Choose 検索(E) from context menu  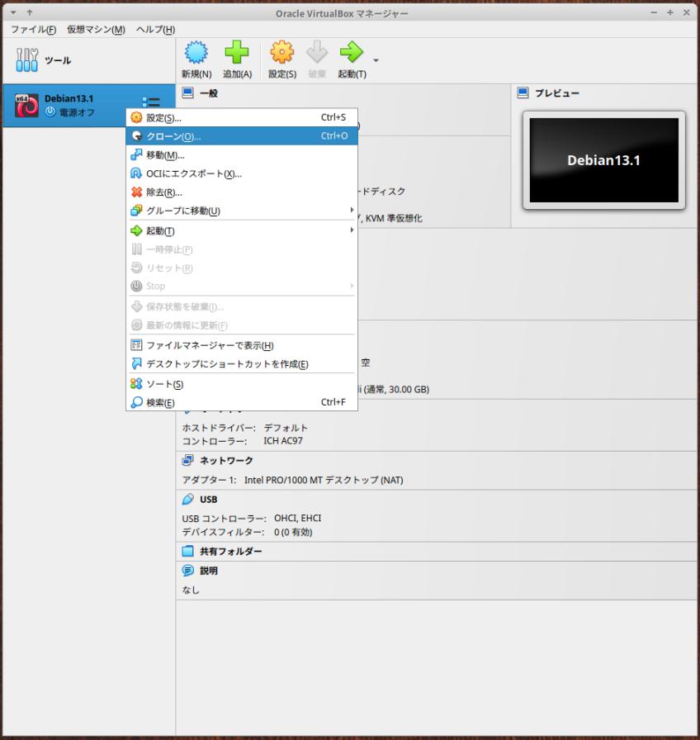tap(242, 402)
